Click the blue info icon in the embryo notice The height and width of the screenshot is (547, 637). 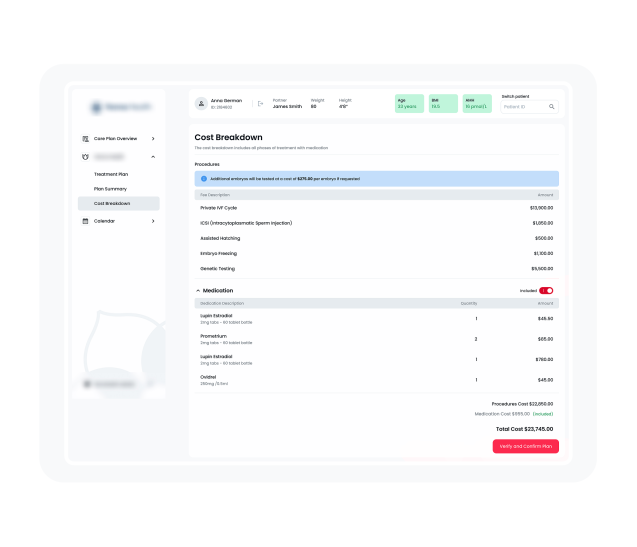pyautogui.click(x=204, y=178)
